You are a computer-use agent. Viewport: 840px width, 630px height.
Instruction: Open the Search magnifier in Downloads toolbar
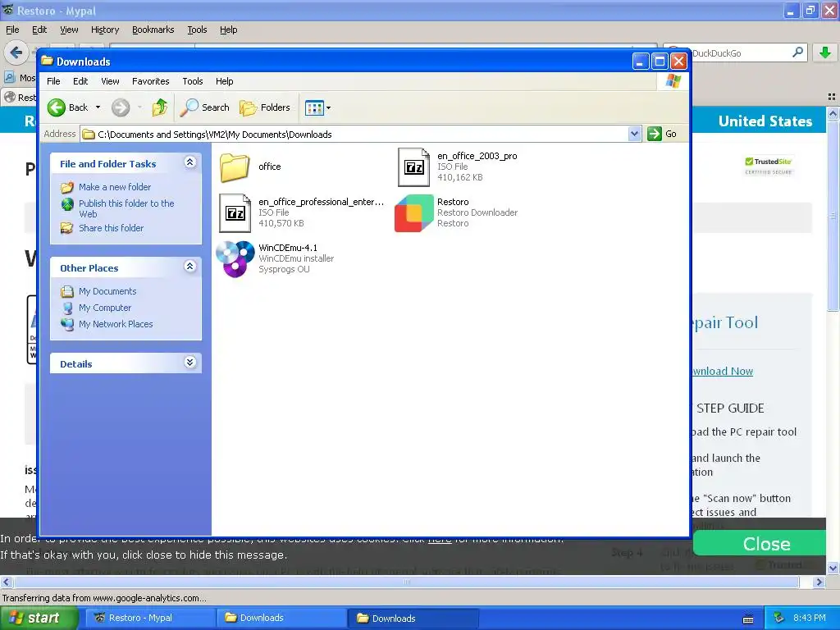189,107
